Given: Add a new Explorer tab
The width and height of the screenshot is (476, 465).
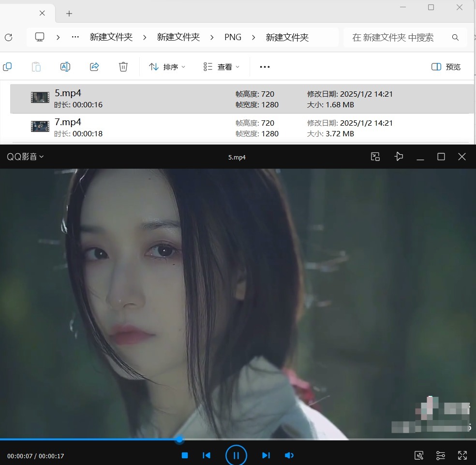Looking at the screenshot, I should (x=69, y=14).
